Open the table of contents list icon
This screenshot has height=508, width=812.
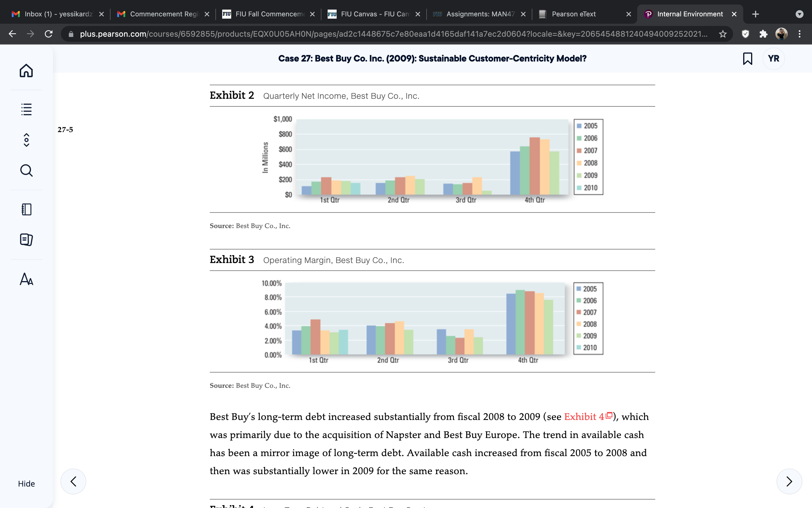coord(26,109)
